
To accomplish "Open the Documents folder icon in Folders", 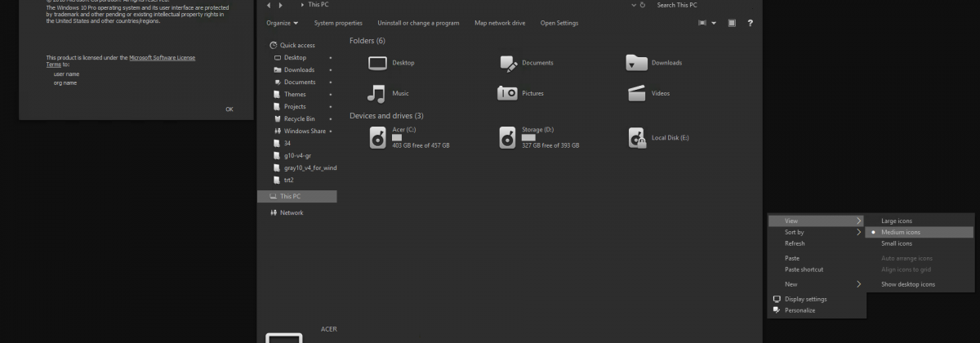I will [507, 63].
